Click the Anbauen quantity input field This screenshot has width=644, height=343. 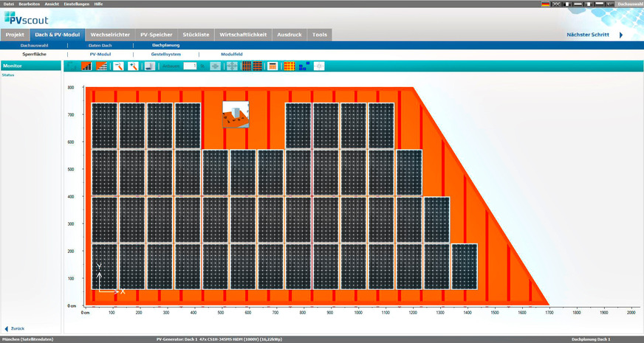(x=190, y=66)
